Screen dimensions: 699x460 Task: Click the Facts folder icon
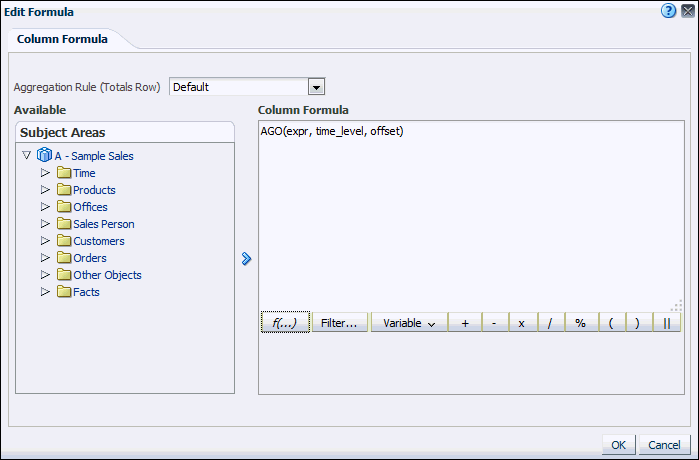pyautogui.click(x=64, y=292)
